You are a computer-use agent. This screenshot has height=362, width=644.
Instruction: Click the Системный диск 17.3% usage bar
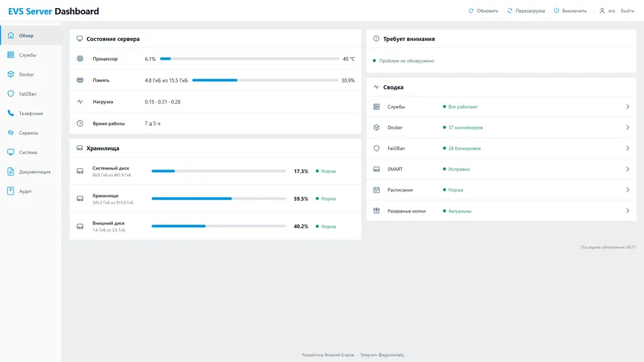[x=219, y=171]
